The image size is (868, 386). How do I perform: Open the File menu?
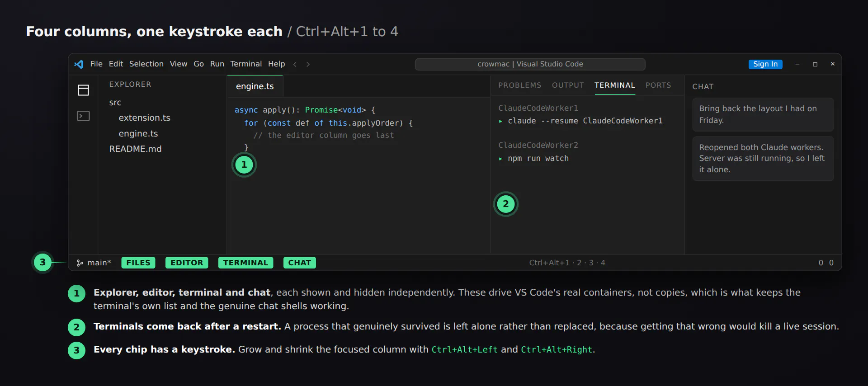coord(96,64)
